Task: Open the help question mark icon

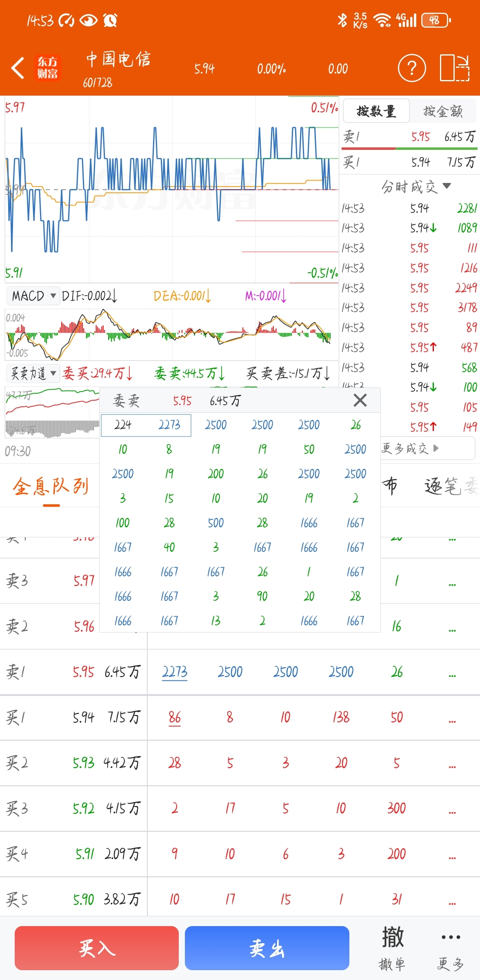Action: [x=412, y=68]
